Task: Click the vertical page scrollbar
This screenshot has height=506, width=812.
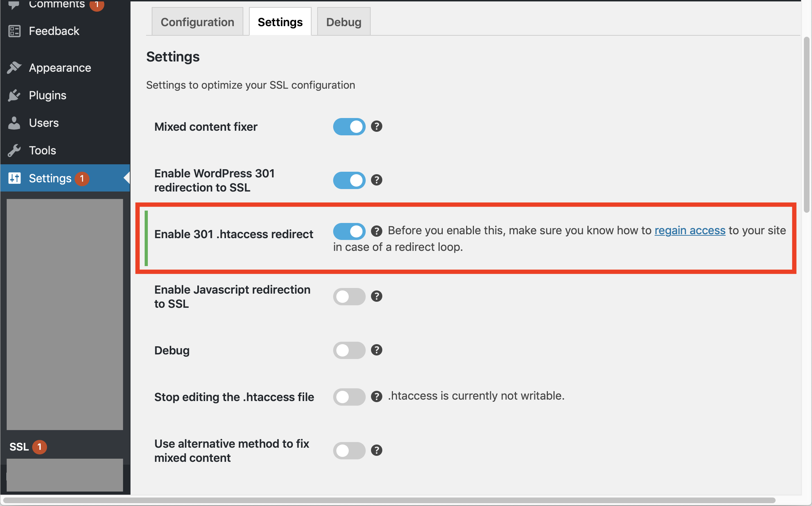Action: tap(807, 124)
